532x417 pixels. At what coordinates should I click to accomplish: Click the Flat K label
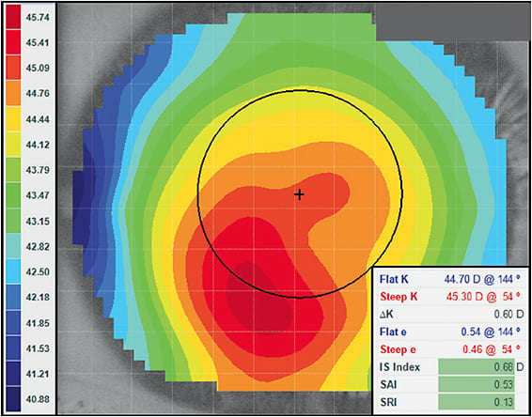click(395, 280)
